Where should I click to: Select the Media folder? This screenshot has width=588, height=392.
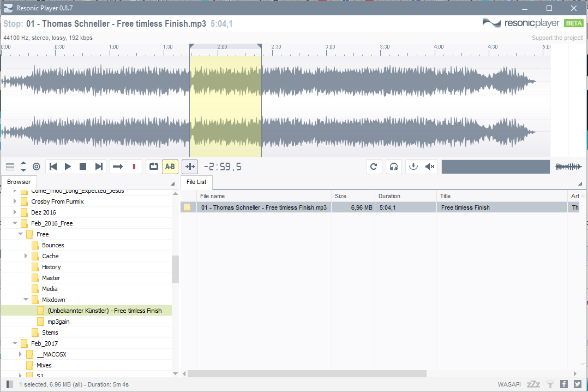[x=50, y=289]
